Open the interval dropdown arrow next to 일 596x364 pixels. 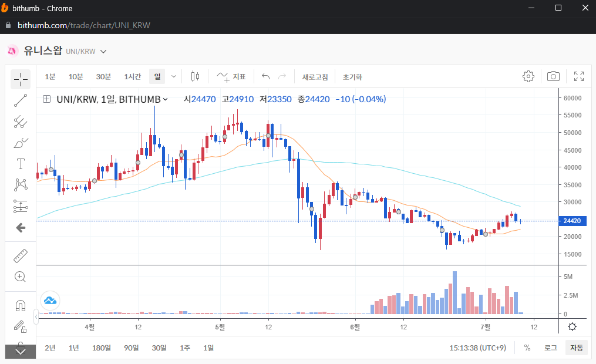point(174,77)
